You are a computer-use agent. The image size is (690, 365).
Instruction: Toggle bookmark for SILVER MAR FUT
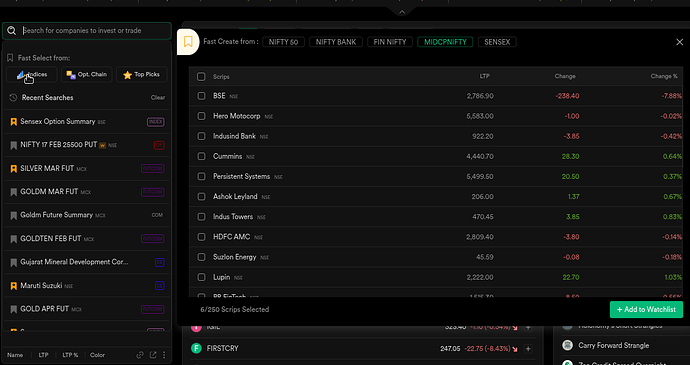pos(14,169)
